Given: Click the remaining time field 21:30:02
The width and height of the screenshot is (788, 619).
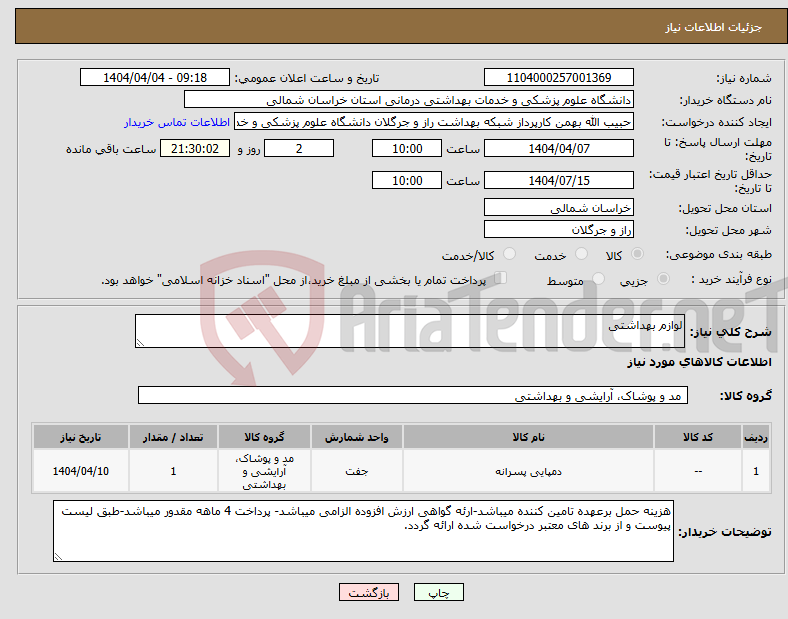Looking at the screenshot, I should point(195,148).
